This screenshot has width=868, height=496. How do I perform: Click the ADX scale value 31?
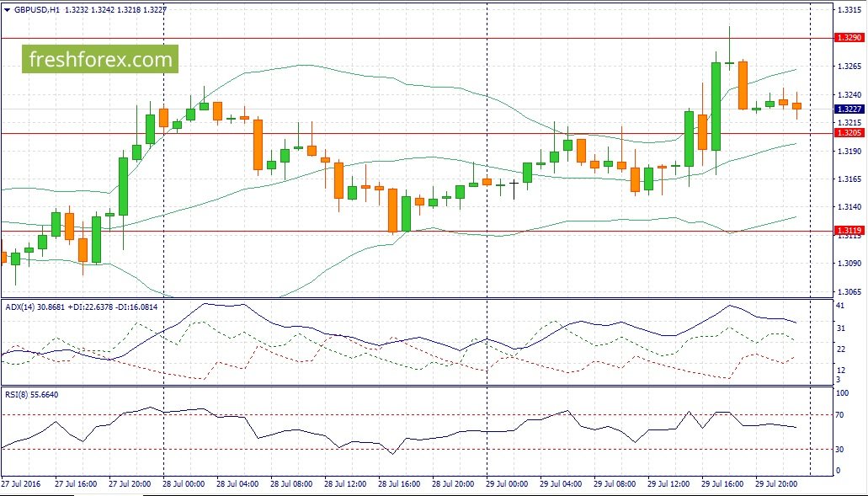pos(840,328)
